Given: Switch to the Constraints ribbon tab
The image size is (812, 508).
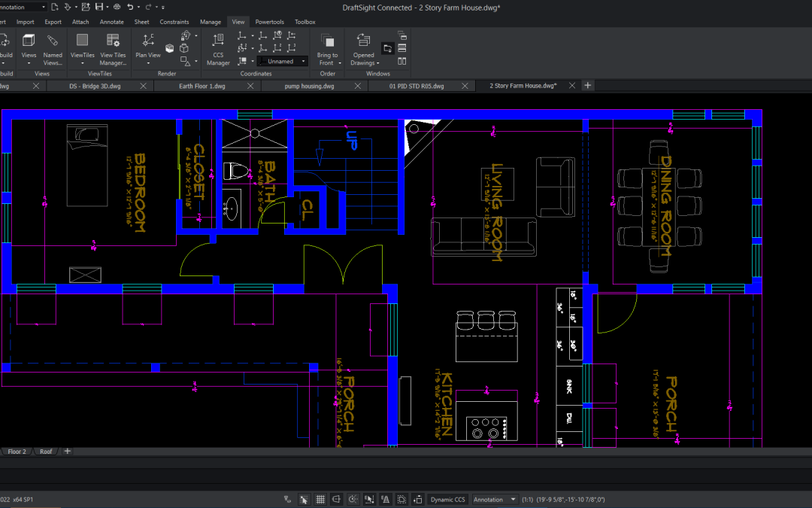Looking at the screenshot, I should coord(174,22).
